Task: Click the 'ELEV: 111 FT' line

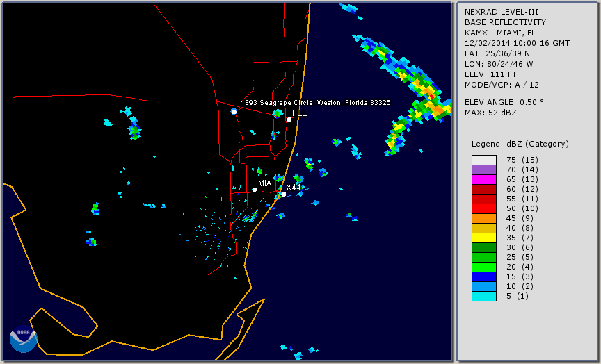Action: [490, 74]
